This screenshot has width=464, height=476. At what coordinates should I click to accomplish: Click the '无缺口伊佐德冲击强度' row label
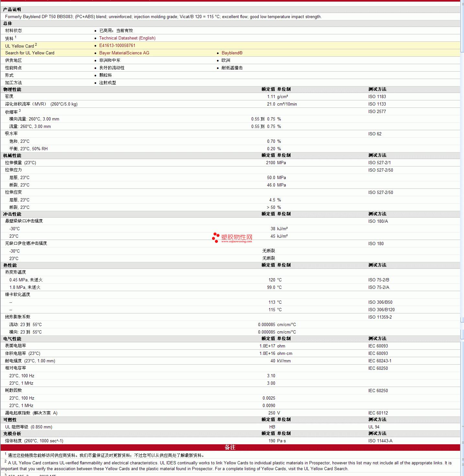(26, 244)
